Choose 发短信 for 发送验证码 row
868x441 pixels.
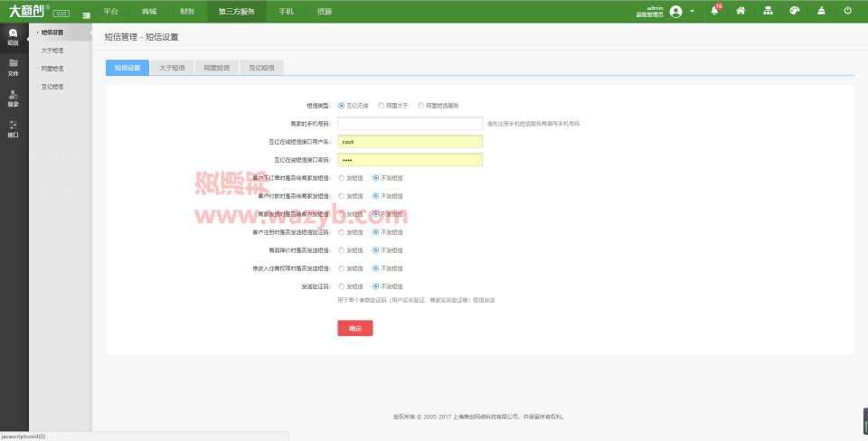(x=342, y=286)
